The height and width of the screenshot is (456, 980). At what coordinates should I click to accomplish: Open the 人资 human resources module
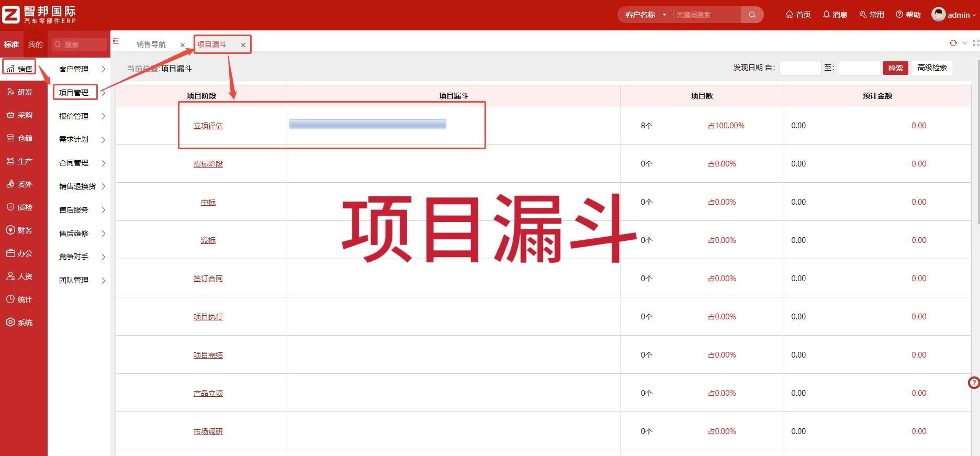click(x=19, y=276)
